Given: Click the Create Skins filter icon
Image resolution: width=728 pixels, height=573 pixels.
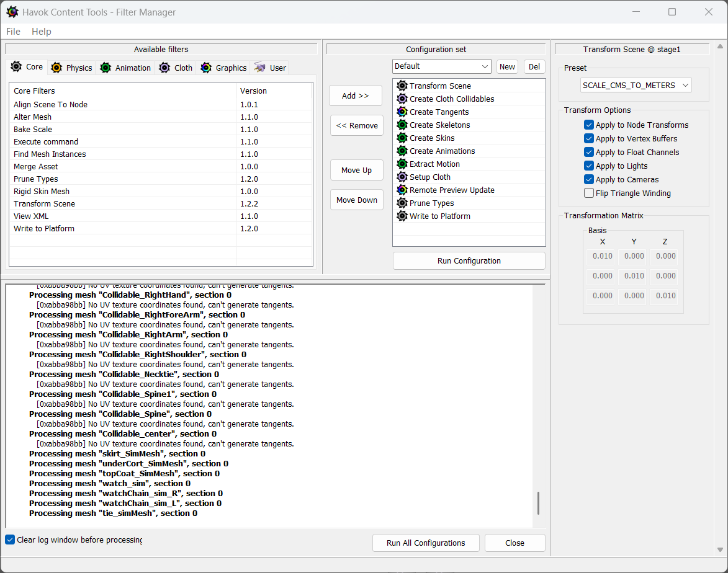Looking at the screenshot, I should pos(402,138).
